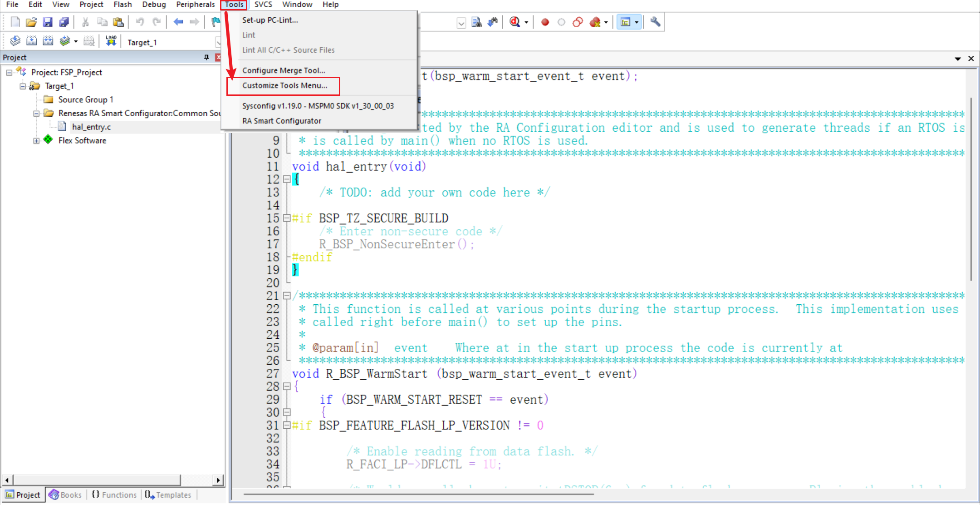Select hal_entry.c in project tree

click(91, 127)
